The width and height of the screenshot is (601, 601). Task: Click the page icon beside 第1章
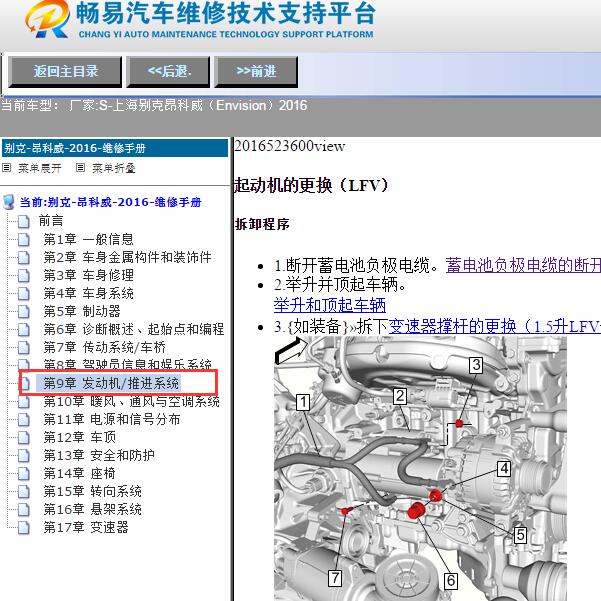coord(24,240)
